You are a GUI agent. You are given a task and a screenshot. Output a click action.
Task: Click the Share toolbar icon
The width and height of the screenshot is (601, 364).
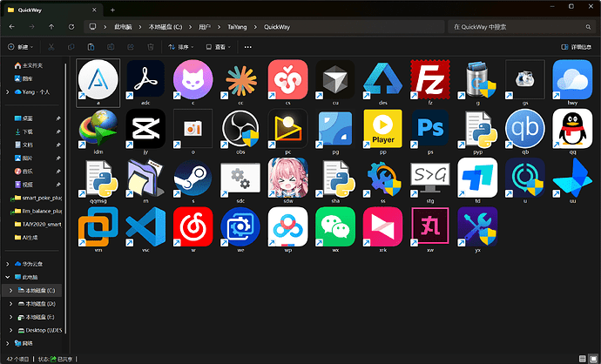(x=131, y=47)
